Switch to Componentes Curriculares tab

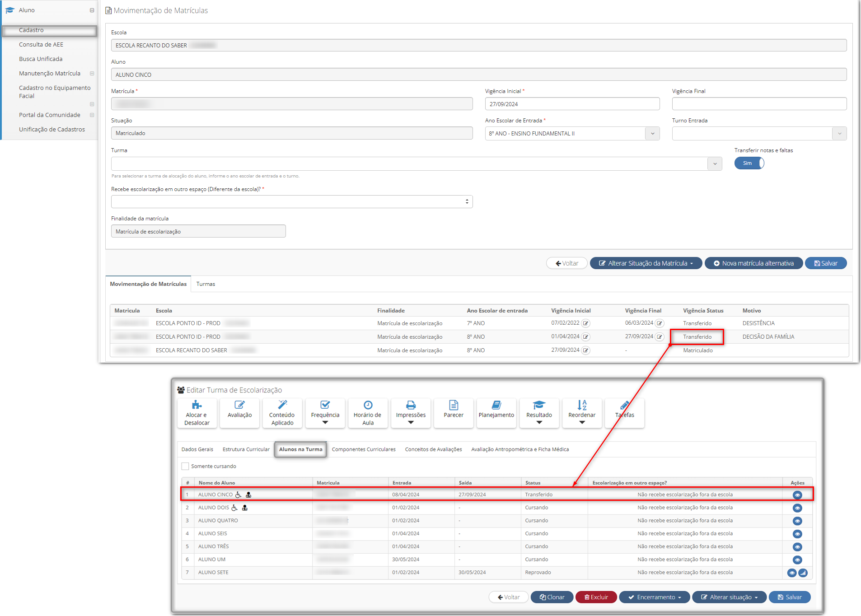tap(364, 449)
